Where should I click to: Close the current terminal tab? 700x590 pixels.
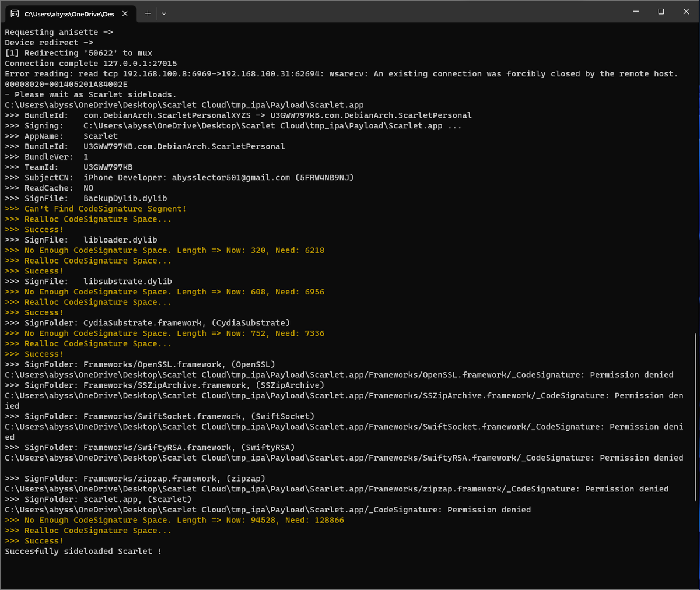(x=125, y=13)
